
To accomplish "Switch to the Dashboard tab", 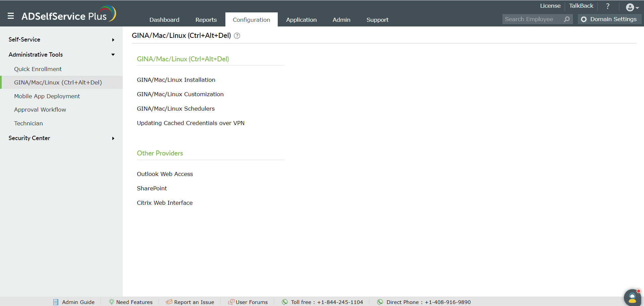I will coord(164,20).
